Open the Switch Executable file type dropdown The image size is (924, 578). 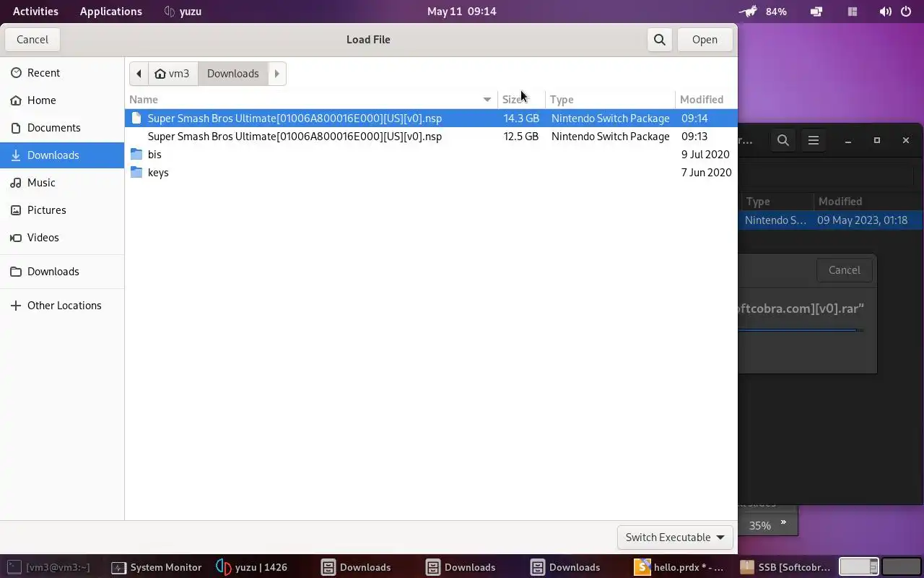(675, 538)
